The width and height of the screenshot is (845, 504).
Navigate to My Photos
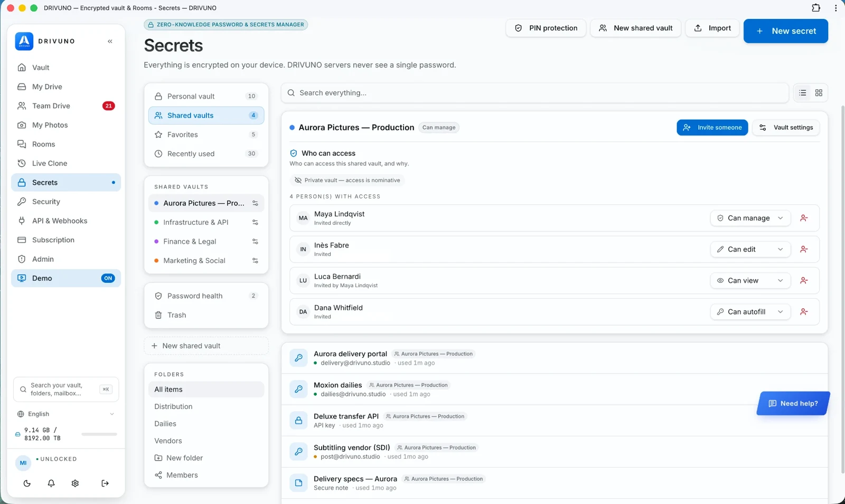[66, 125]
